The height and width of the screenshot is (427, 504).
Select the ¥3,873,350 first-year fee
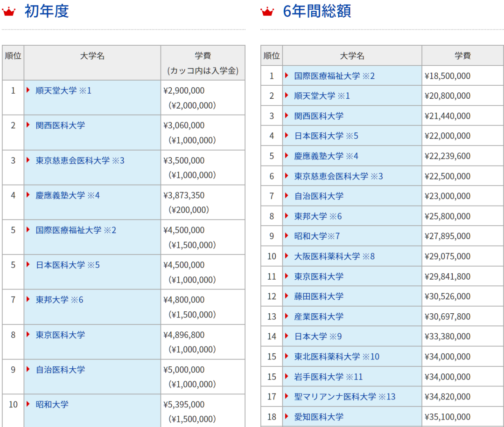184,195
